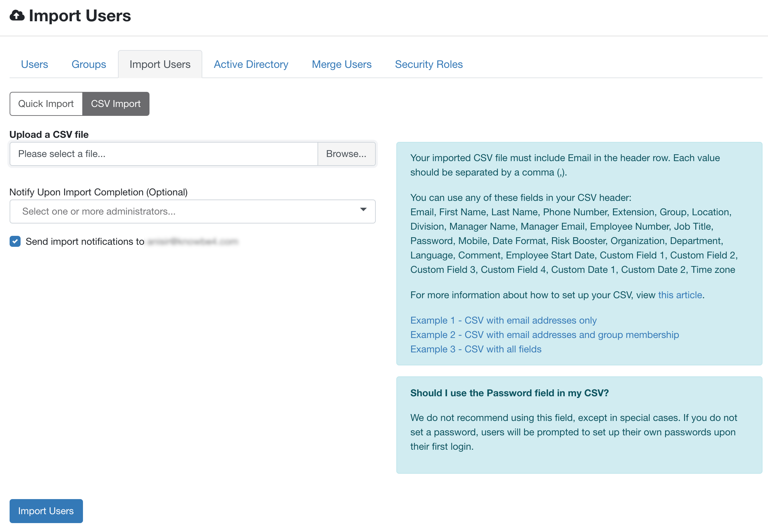Open Example 2 CSV with group membership
The height and width of the screenshot is (532, 768).
tap(544, 335)
